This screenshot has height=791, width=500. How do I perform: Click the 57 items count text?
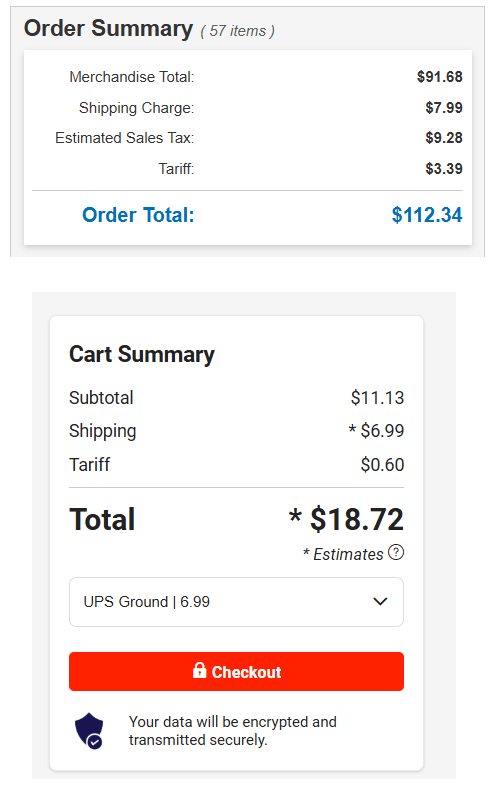(238, 31)
